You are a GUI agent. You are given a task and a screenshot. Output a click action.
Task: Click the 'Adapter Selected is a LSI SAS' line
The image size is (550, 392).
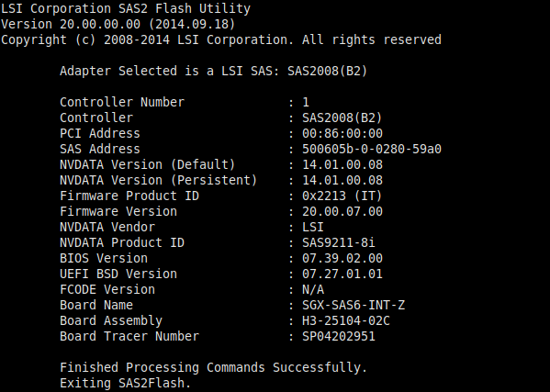[x=213, y=72]
